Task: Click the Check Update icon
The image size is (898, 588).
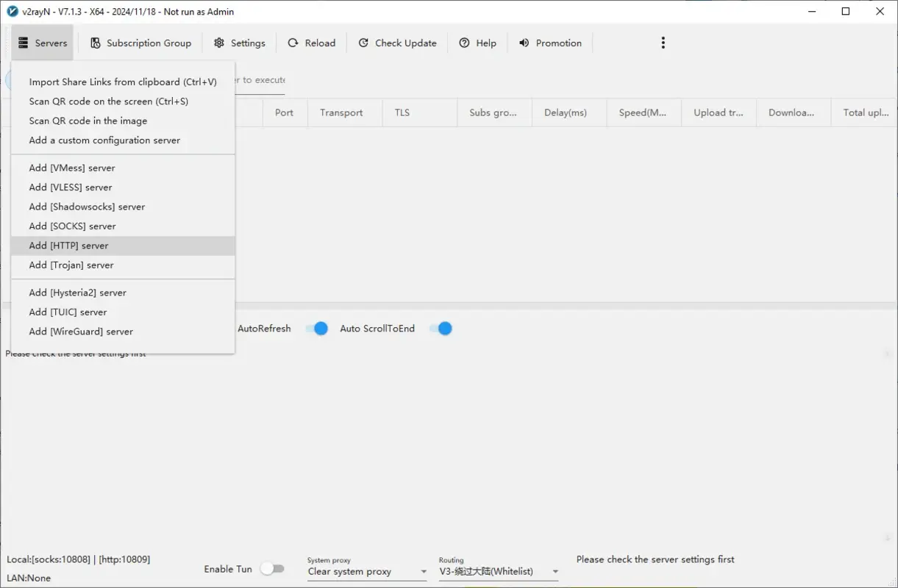Action: pyautogui.click(x=362, y=43)
